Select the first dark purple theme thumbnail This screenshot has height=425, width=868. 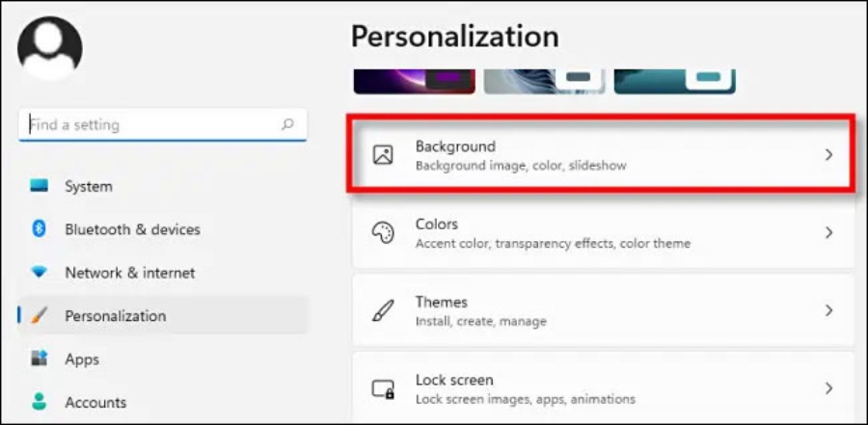click(414, 81)
